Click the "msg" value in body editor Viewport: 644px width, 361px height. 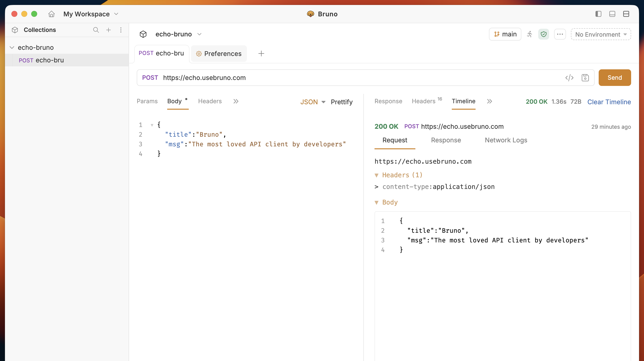(267, 144)
